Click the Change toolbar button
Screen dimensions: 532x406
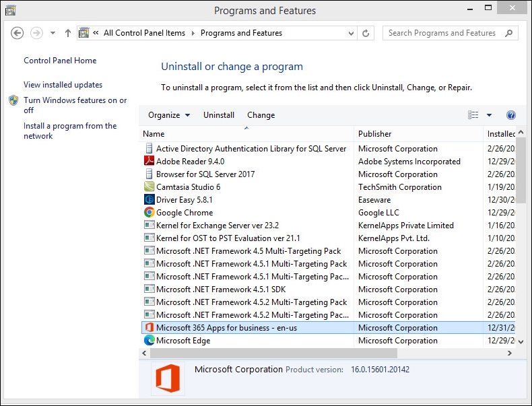pyautogui.click(x=261, y=115)
